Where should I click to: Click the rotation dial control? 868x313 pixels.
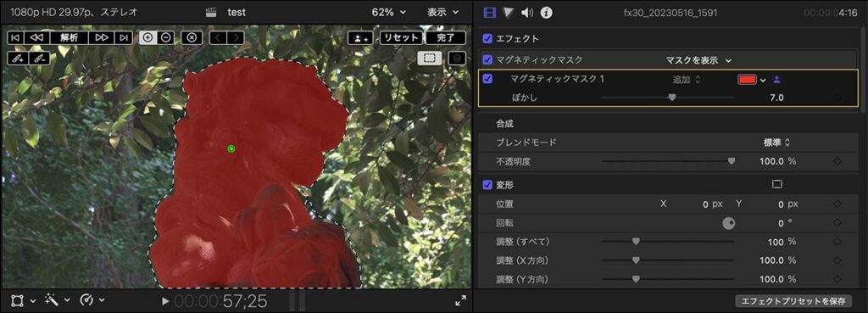pos(729,223)
